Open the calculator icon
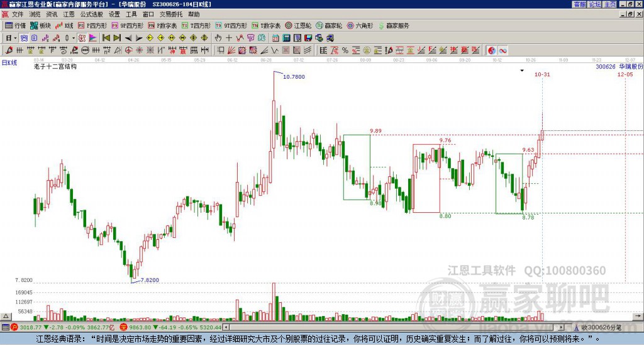Screen dimensions: 644x345 pos(286,38)
